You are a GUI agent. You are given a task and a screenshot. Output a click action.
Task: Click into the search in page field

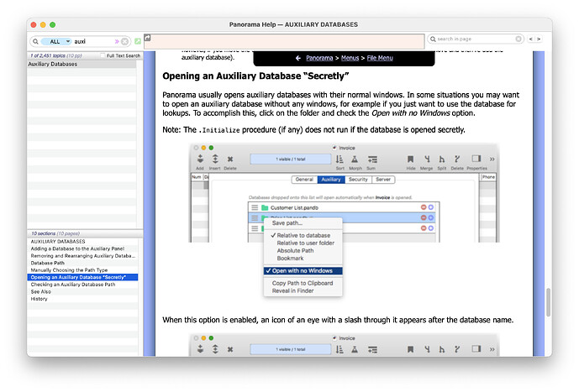475,39
